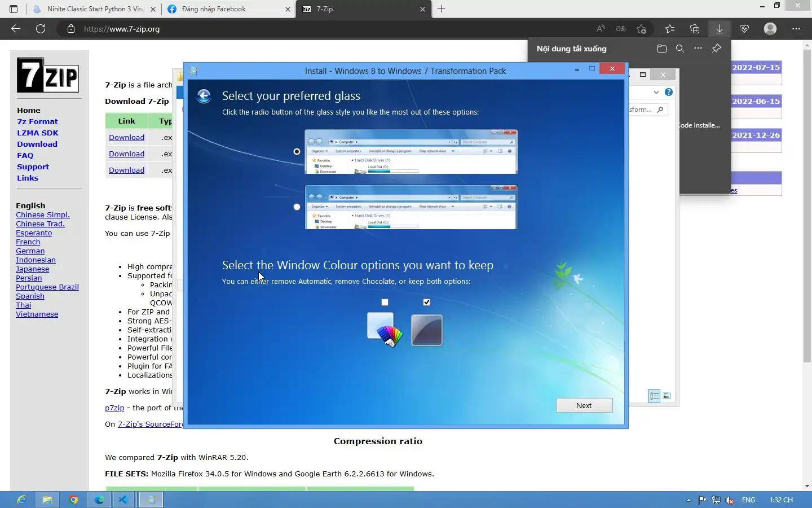
Task: Expand the background window dropdown chevron
Action: 656,92
